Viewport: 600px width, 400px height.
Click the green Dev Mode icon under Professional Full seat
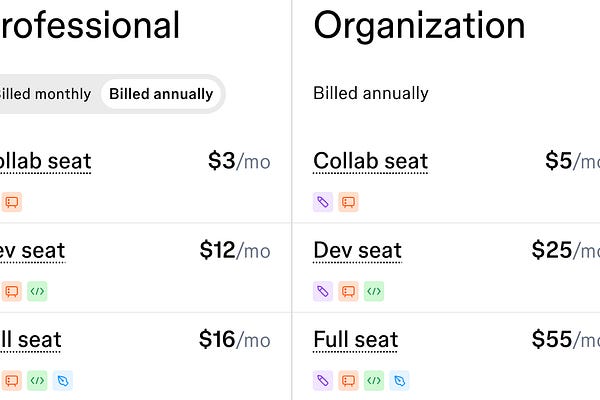tap(37, 380)
